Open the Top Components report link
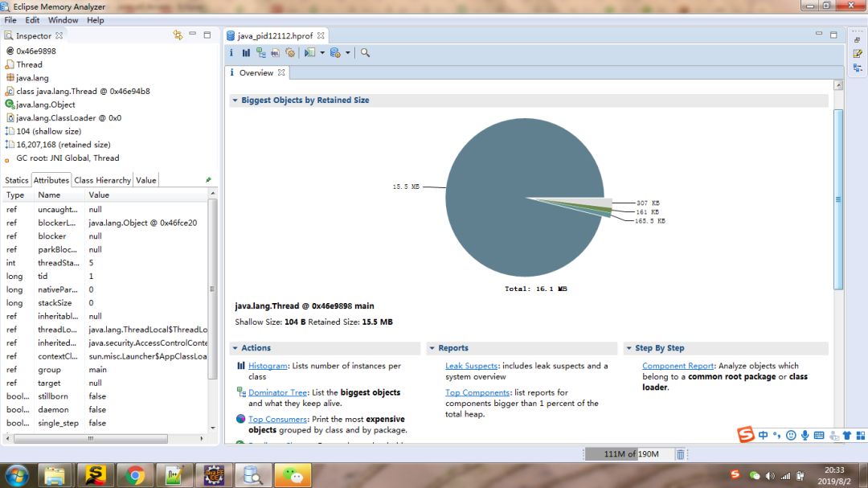This screenshot has height=488, width=868. click(477, 392)
